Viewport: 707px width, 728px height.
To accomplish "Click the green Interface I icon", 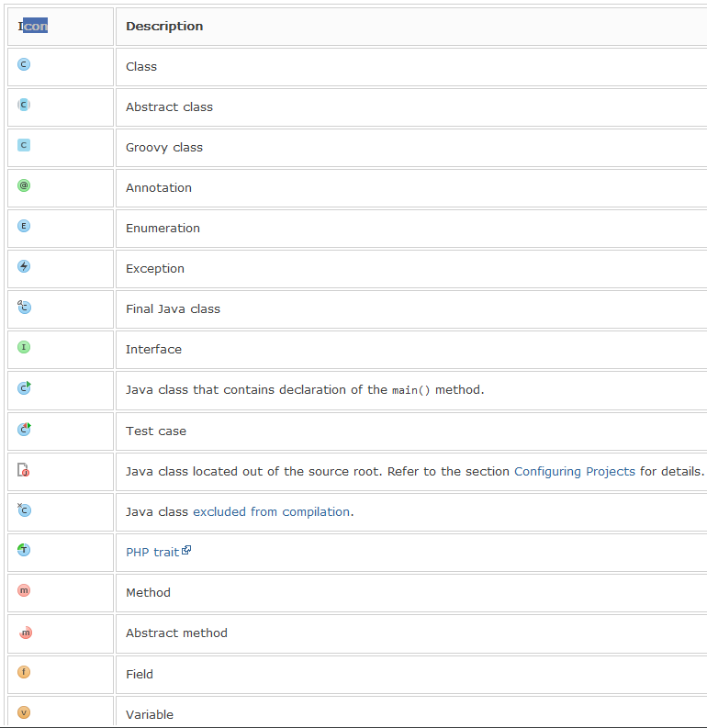I will click(24, 347).
